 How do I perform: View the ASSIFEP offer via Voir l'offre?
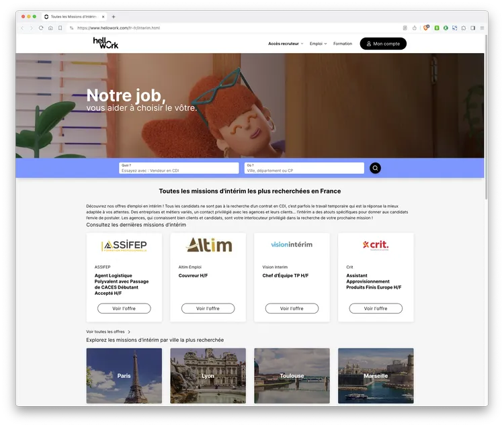pos(124,309)
